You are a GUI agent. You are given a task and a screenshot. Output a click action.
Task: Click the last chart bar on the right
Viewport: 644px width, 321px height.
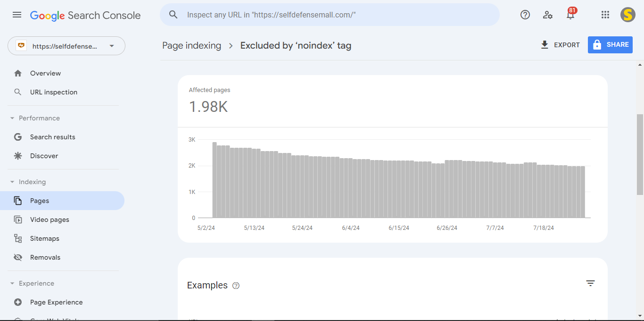(583, 192)
